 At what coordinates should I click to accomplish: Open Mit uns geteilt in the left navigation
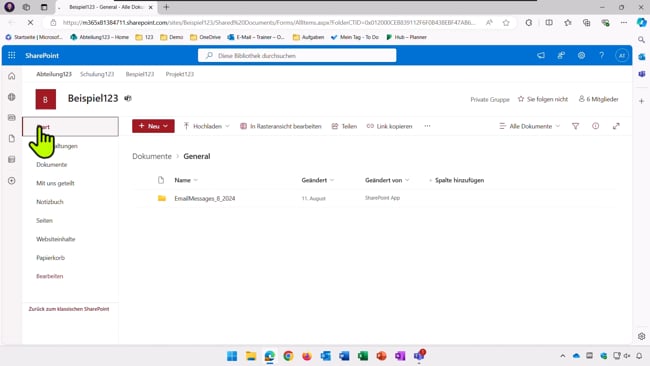click(55, 183)
